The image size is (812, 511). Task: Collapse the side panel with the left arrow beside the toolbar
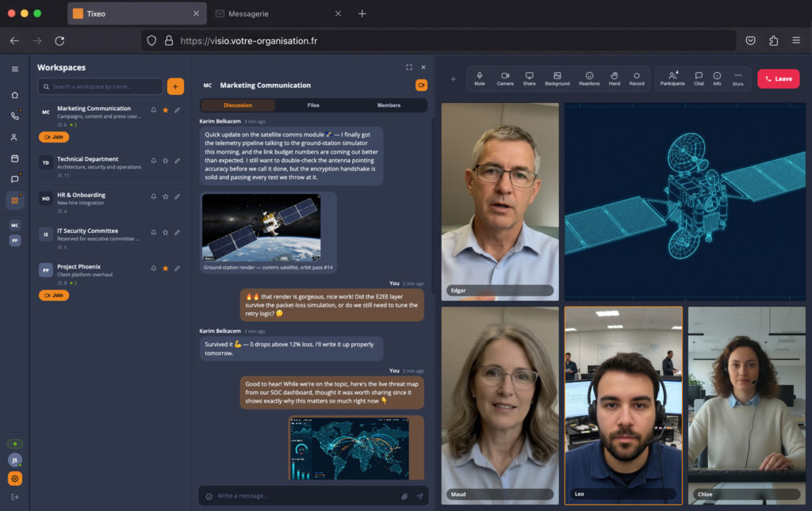[454, 79]
